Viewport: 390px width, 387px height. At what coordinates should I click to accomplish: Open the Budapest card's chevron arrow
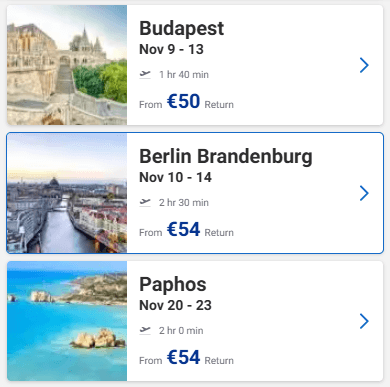[x=364, y=65]
